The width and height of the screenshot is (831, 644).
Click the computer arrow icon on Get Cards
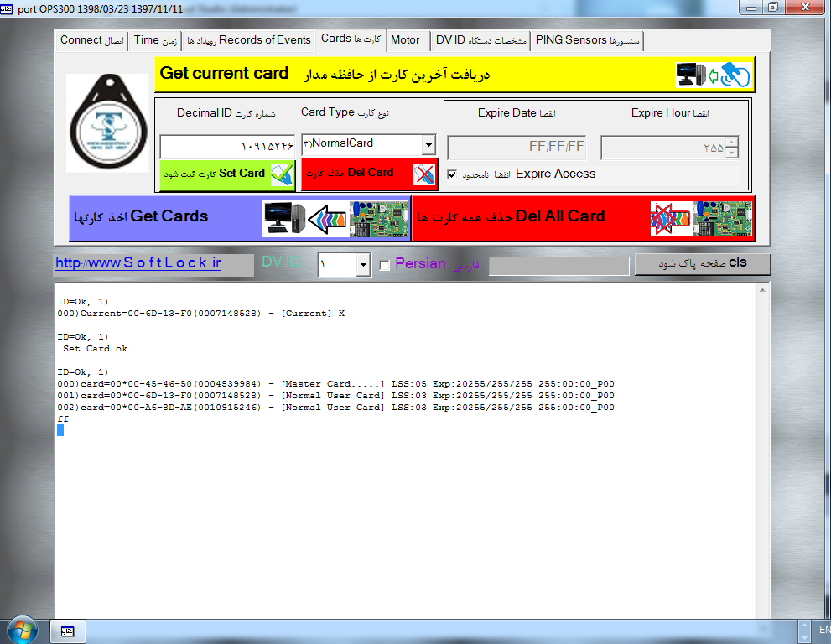[x=335, y=218]
